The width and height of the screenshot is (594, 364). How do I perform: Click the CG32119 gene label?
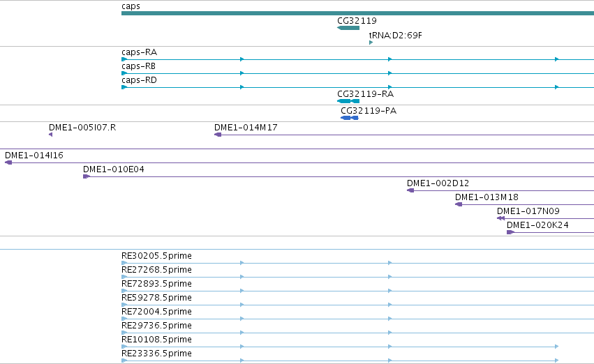tap(357, 21)
